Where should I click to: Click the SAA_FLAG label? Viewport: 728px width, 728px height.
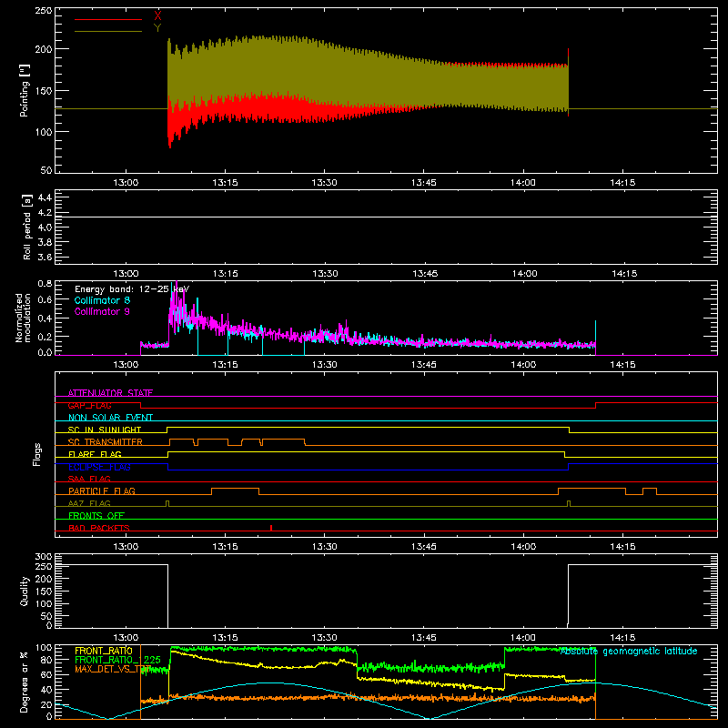pos(89,479)
